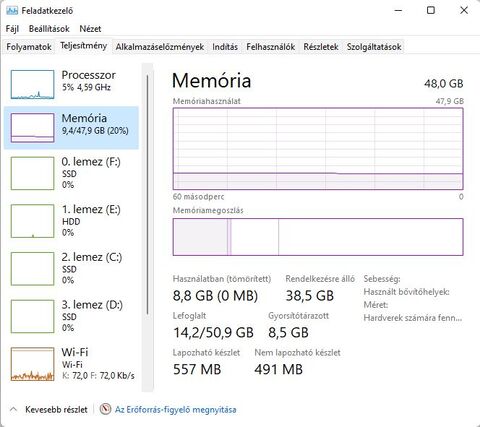Open the Az Erőforrás-figyelő megnyitása link
The height and width of the screenshot is (427, 480).
tap(176, 409)
